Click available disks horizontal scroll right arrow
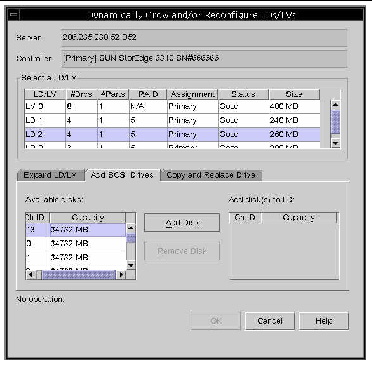Screen dimensions: 372x366 point(121,275)
